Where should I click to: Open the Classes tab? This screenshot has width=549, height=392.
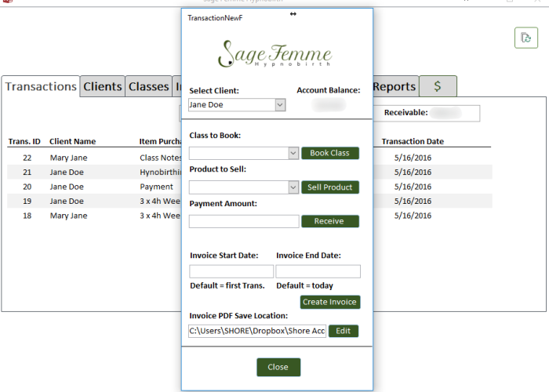[148, 86]
